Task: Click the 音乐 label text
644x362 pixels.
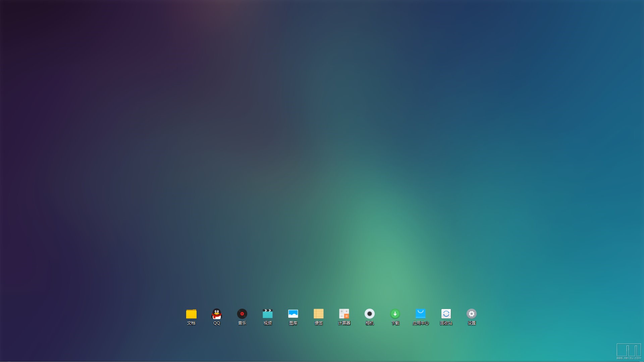Action: pyautogui.click(x=242, y=323)
